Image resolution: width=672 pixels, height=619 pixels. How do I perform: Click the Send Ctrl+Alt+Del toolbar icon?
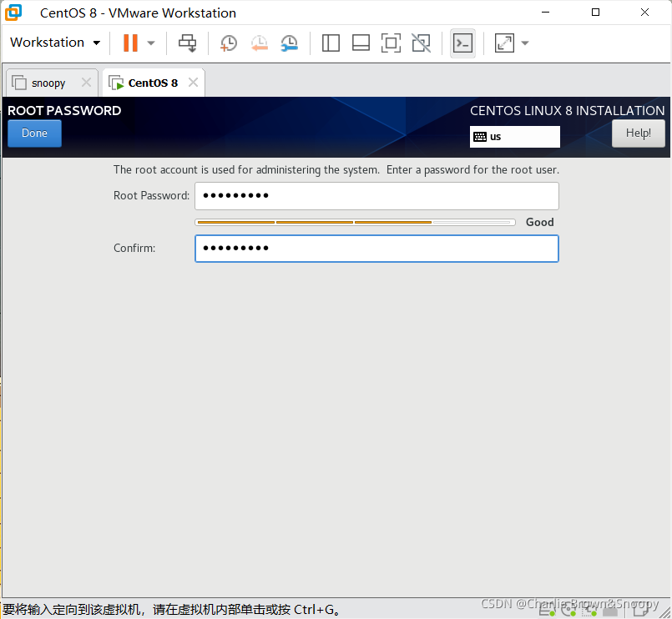pyautogui.click(x=187, y=43)
